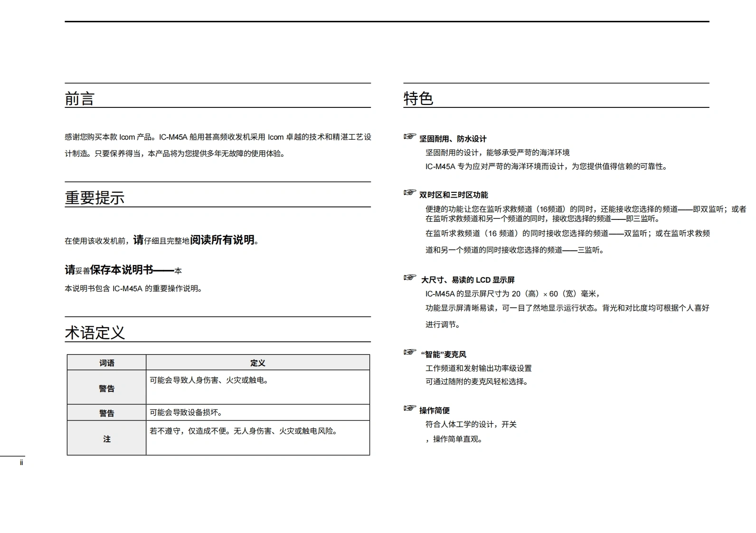Click the 警告 cell for personal injury row
The width and height of the screenshot is (756, 533).
tap(106, 388)
